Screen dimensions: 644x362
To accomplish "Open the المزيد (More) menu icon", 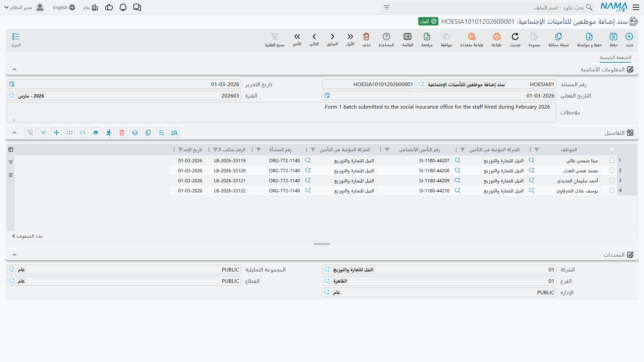I will (x=16, y=37).
